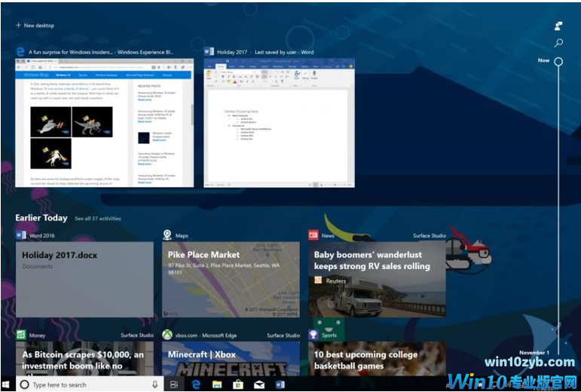Image resolution: width=581 pixels, height=392 pixels.
Task: Click the New desktop button
Action: pos(35,25)
